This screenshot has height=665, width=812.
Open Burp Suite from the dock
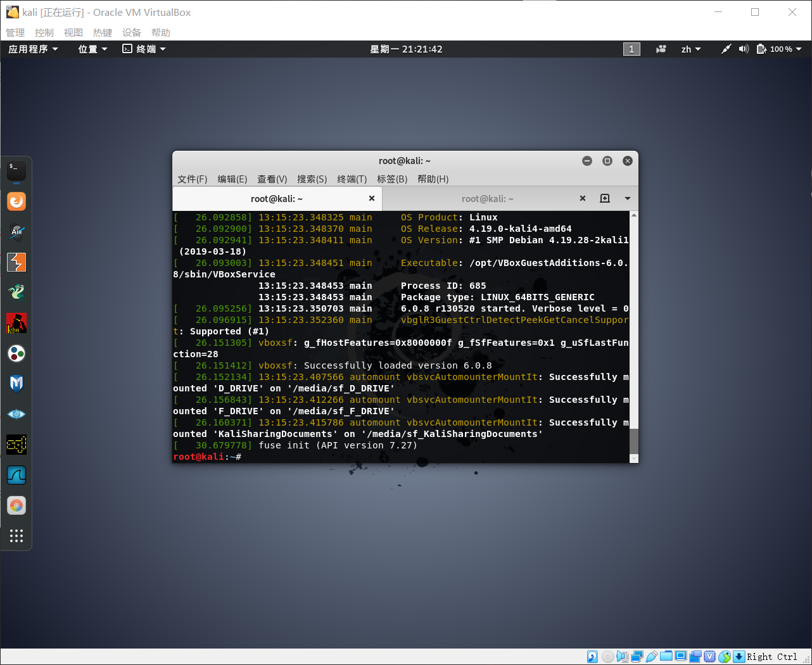pyautogui.click(x=15, y=262)
